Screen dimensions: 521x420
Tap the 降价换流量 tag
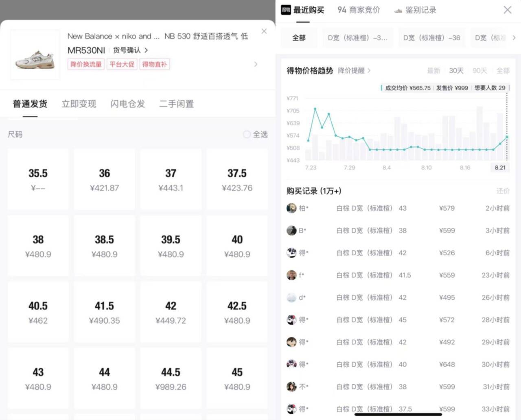[86, 64]
